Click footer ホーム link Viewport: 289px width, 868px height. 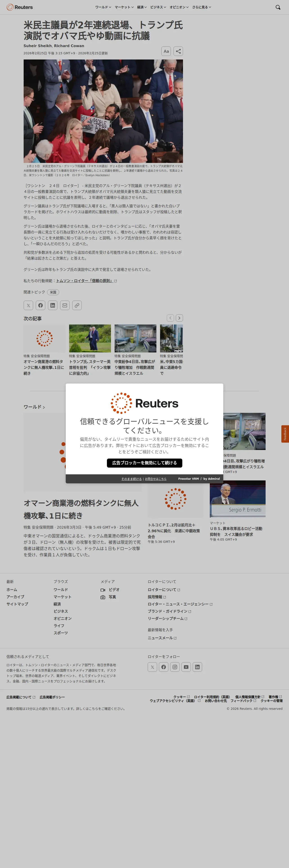click(x=12, y=590)
